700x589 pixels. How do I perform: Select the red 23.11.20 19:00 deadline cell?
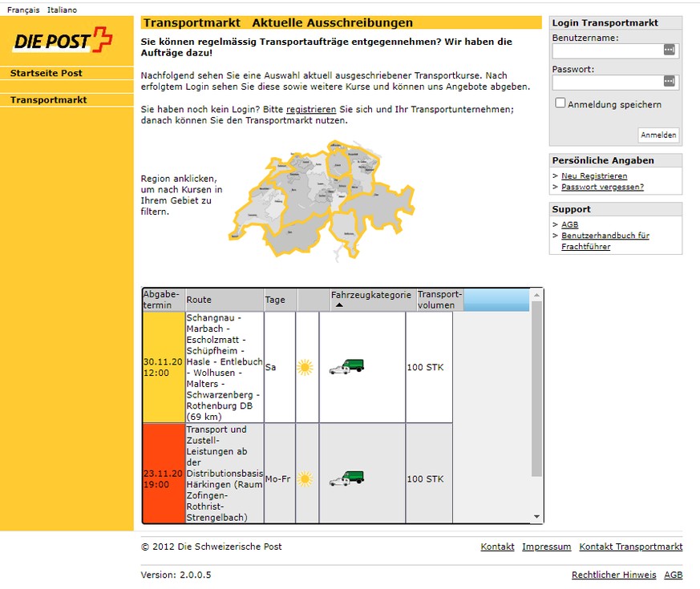pos(164,474)
